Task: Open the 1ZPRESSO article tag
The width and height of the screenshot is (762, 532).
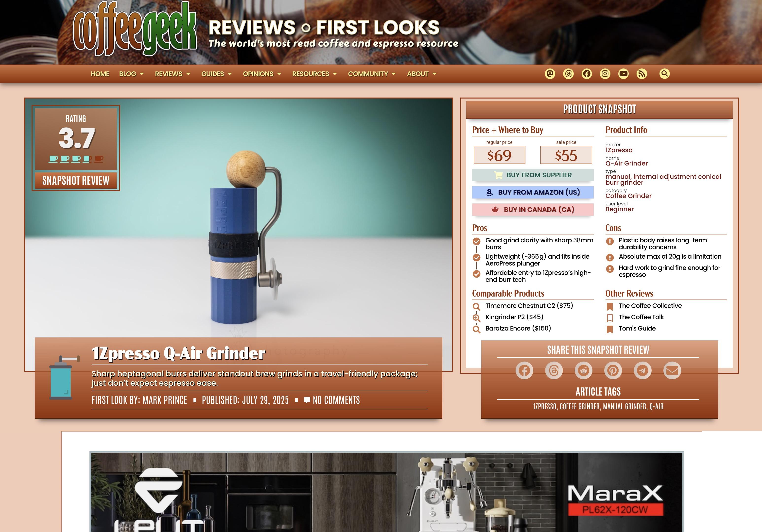Action: pyautogui.click(x=544, y=407)
